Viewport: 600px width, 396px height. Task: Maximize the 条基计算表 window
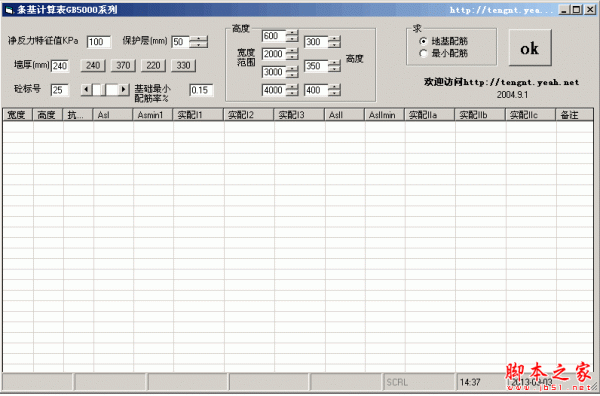pyautogui.click(x=577, y=10)
